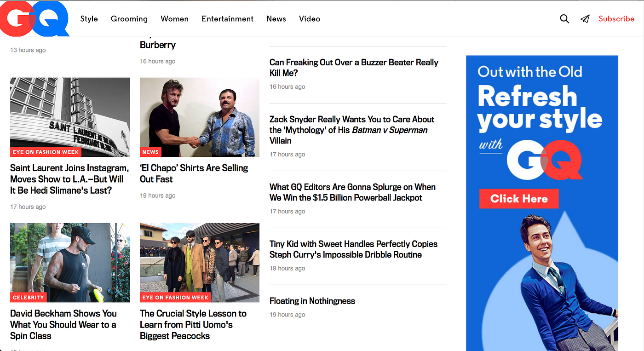644x351 pixels.
Task: Click '16 hours ago' under Buzzer Beater article
Action: 287,86
